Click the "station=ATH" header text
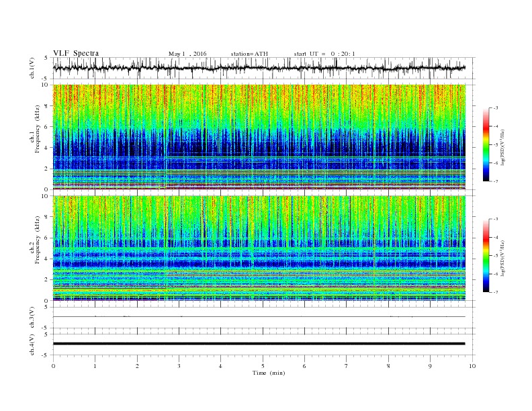Viewport: 532px width, 411px height. click(x=249, y=54)
